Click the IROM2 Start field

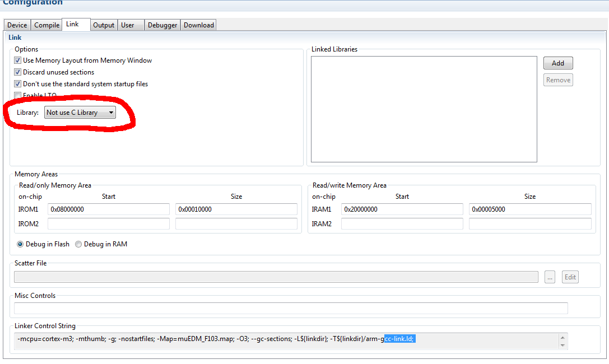(x=108, y=224)
